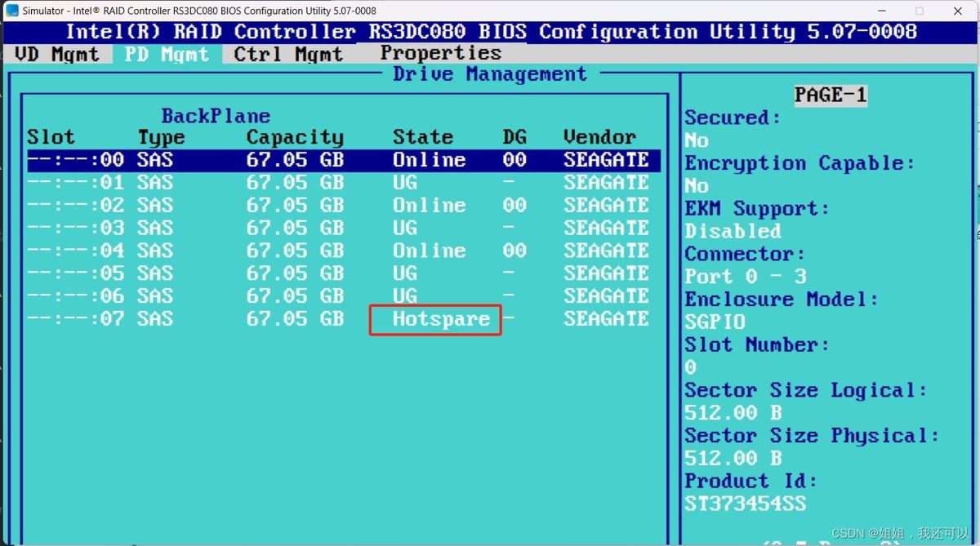Click the Simulator app icon in title bar
The image size is (980, 546).
click(12, 11)
